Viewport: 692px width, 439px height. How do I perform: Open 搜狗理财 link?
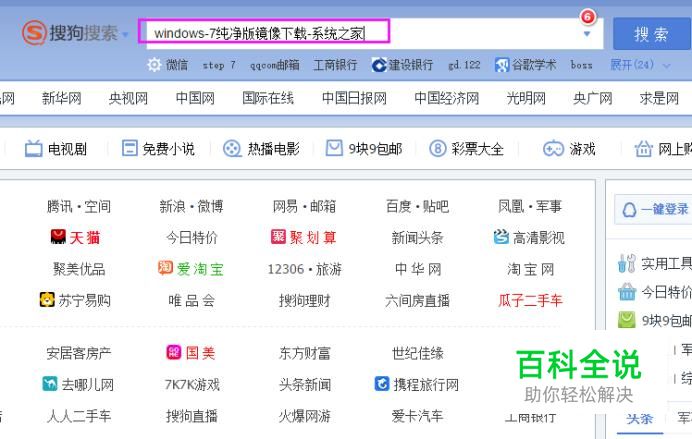305,301
